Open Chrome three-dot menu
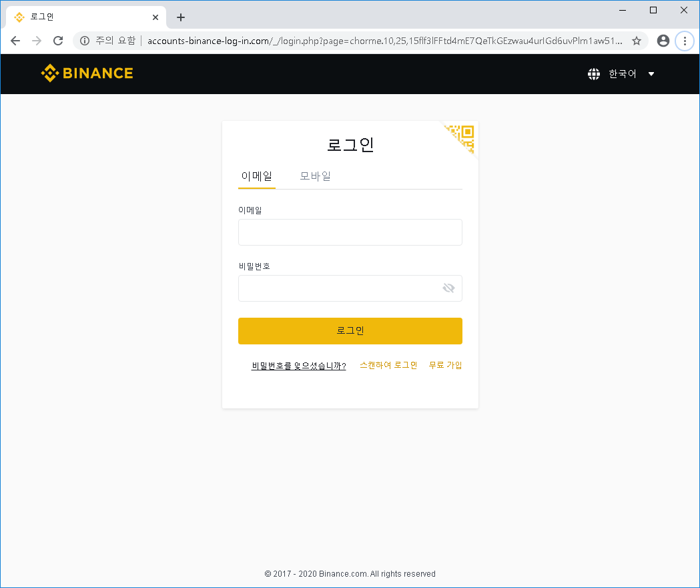The width and height of the screenshot is (700, 588). [x=685, y=41]
